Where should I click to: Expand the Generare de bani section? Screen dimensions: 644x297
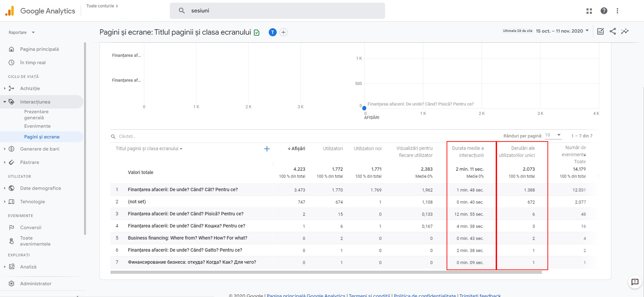(39, 149)
